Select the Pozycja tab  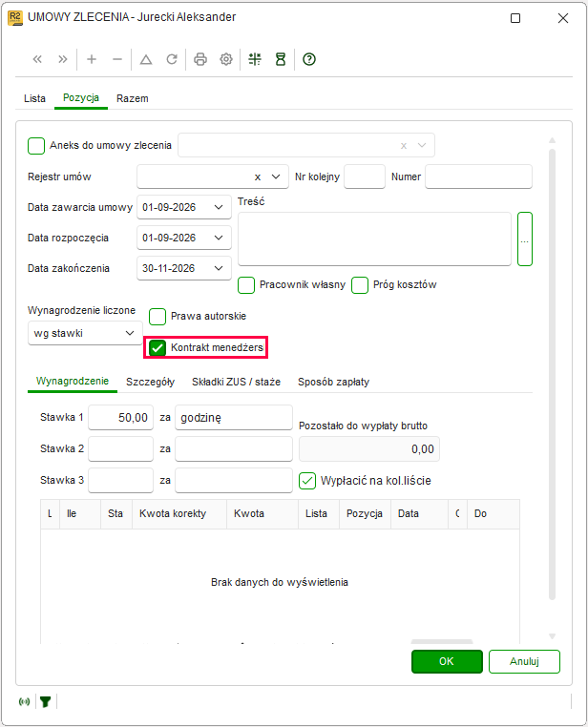click(81, 98)
